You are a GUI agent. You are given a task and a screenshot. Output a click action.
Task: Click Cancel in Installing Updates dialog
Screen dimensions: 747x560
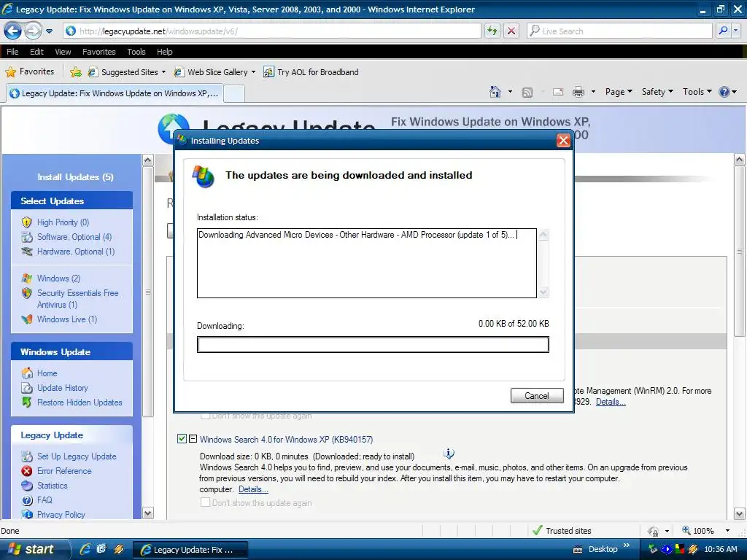(537, 395)
